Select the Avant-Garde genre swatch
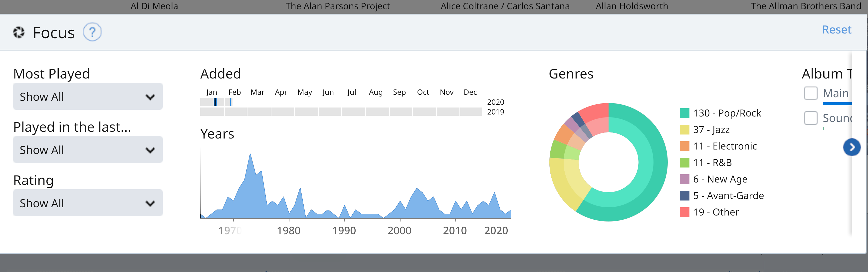868x272 pixels. (x=684, y=196)
